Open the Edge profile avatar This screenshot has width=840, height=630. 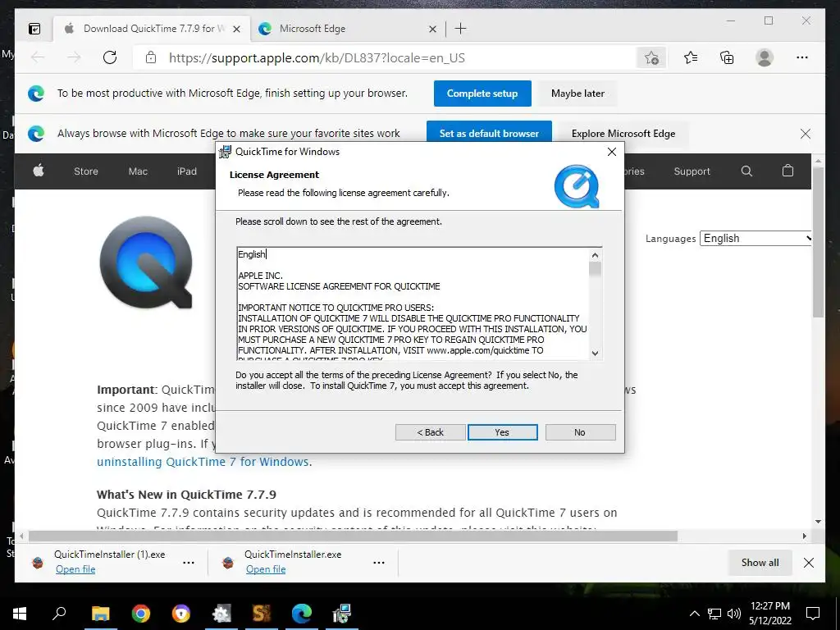(765, 57)
